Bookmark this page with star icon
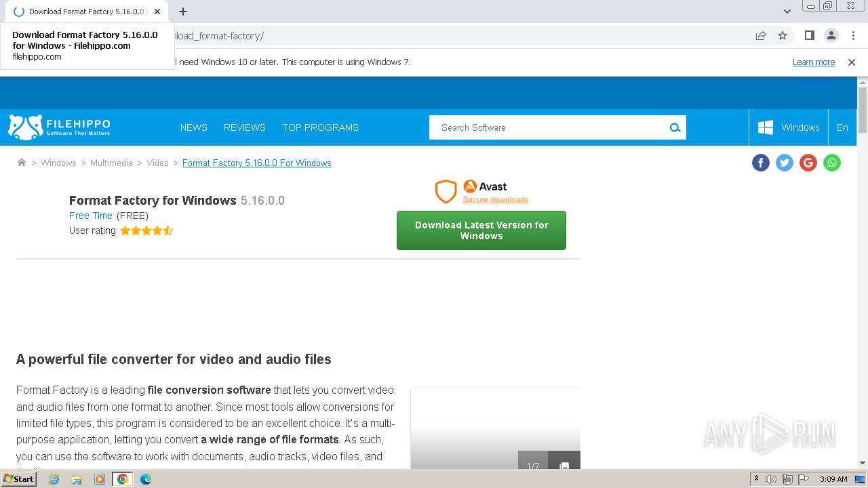 click(x=783, y=35)
